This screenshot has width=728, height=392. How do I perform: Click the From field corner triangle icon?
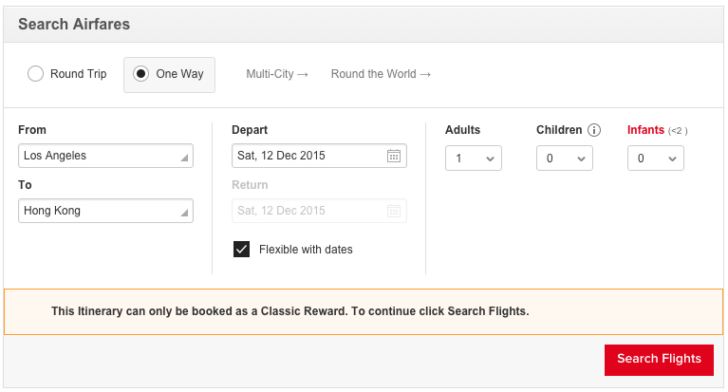(x=184, y=158)
